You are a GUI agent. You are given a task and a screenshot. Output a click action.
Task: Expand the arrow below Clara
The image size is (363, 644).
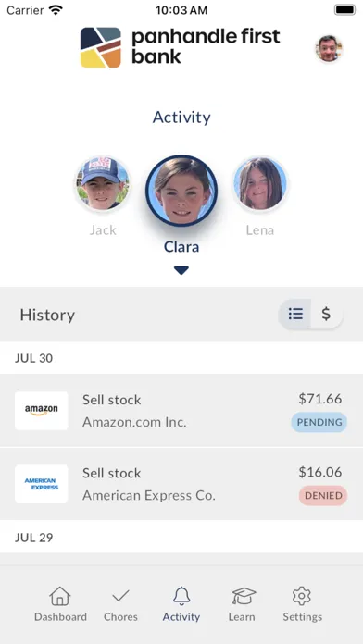coord(181,270)
